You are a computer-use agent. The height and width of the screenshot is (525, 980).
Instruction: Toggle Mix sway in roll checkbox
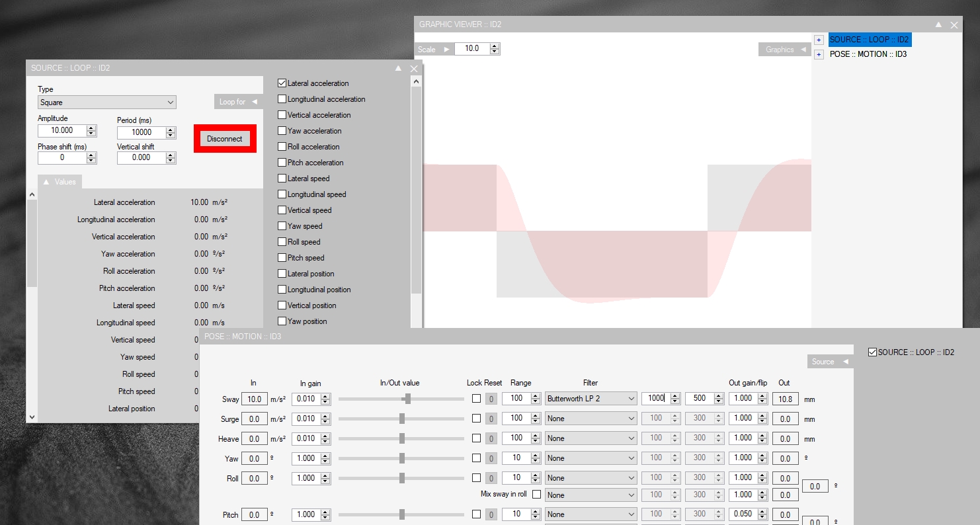536,494
